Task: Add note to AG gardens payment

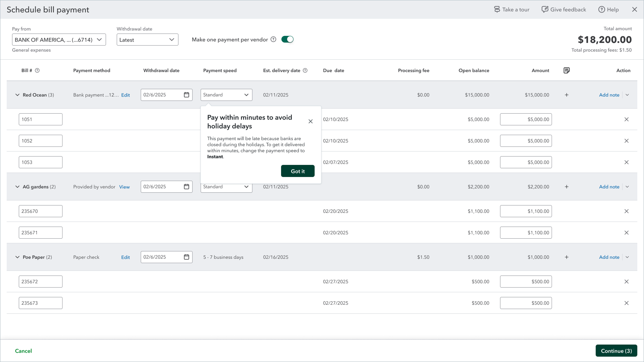Action: (x=609, y=187)
